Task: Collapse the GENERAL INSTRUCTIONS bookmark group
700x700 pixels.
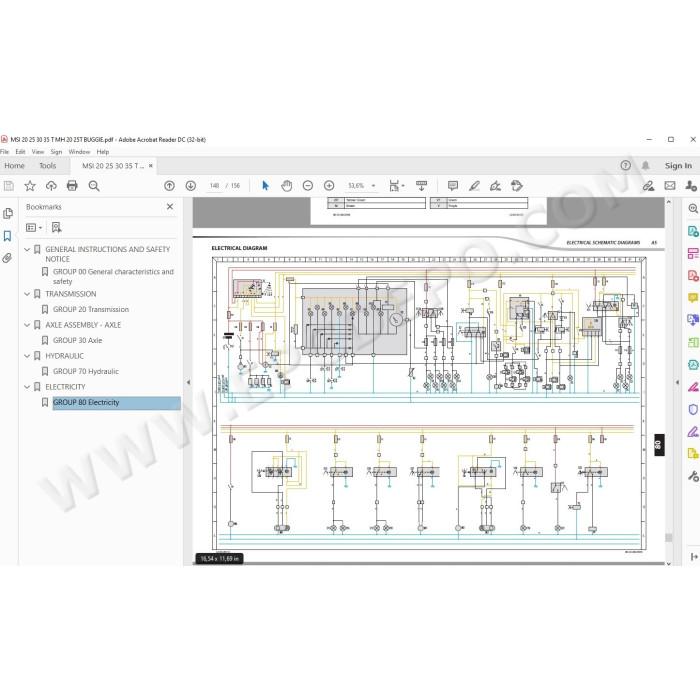Action: click(27, 250)
